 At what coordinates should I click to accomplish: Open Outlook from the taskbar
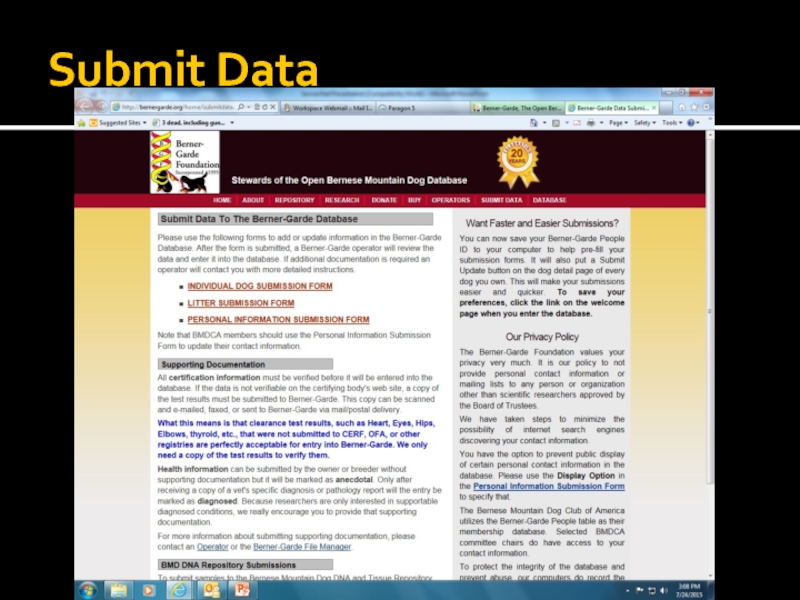tap(211, 590)
